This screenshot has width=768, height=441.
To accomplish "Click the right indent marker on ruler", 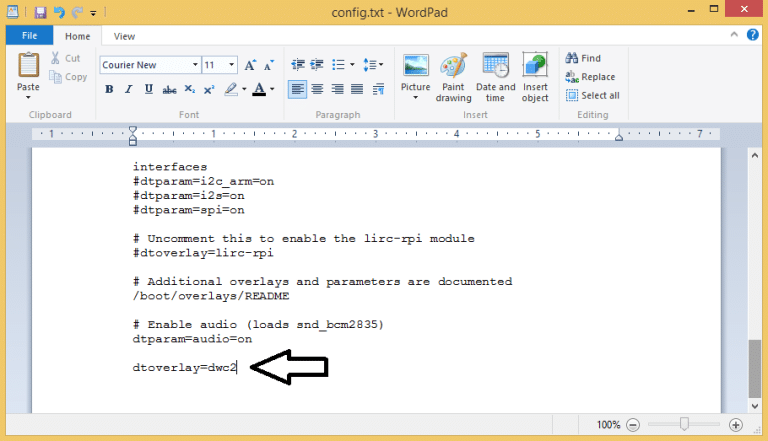I will (619, 138).
